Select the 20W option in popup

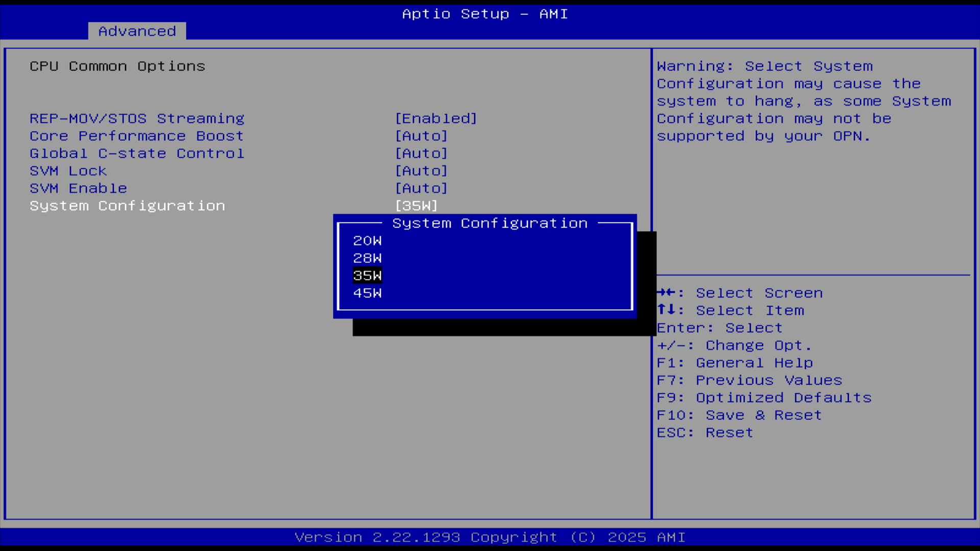pyautogui.click(x=367, y=241)
